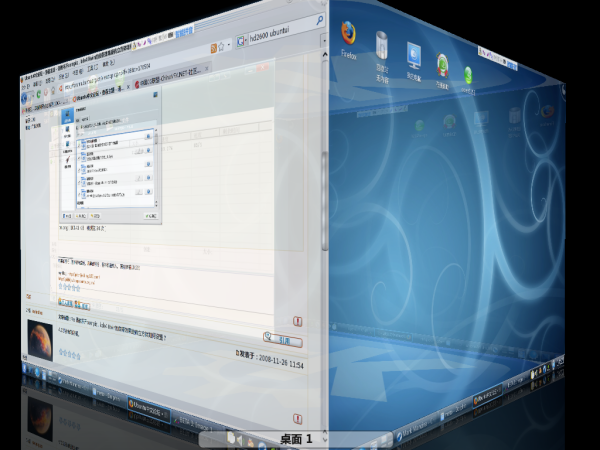Click the document icon in bottom bar
This screenshot has width=600, height=450.
(x=231, y=437)
